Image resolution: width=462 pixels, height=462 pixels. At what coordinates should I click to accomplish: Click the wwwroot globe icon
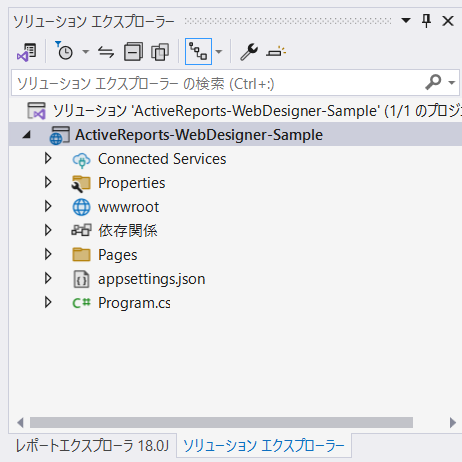click(x=81, y=207)
